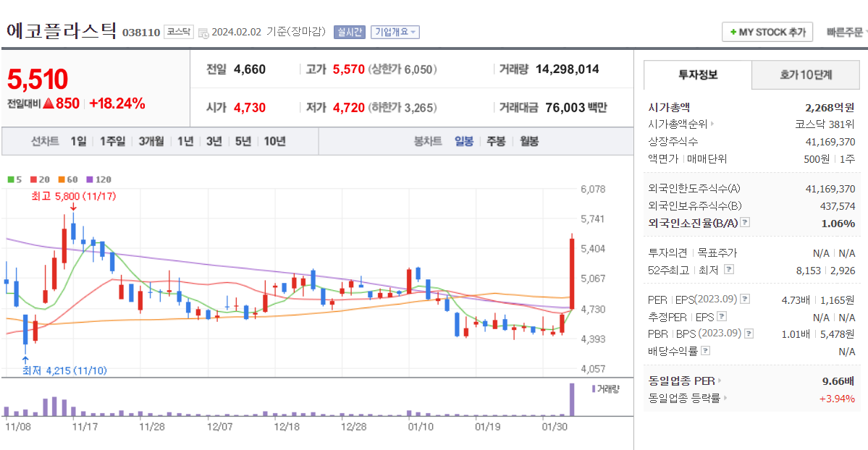Click the orange 60-day moving average legend
This screenshot has height=450, width=868.
coord(68,179)
